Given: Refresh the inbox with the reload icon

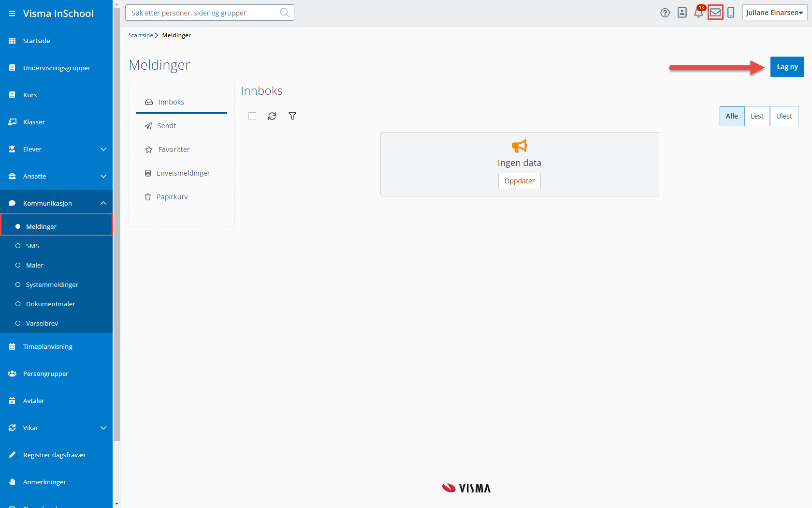Looking at the screenshot, I should click(272, 116).
